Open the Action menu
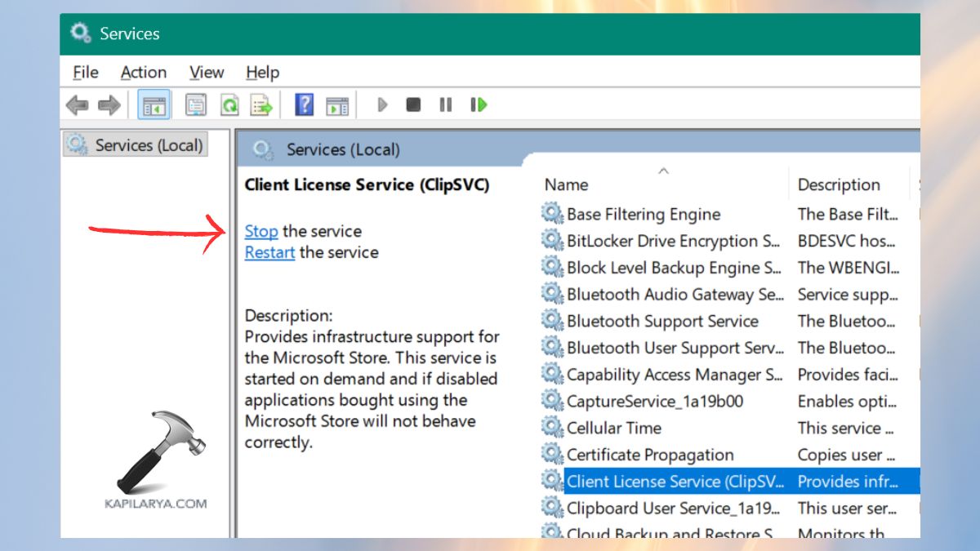The width and height of the screenshot is (980, 551). pos(144,72)
